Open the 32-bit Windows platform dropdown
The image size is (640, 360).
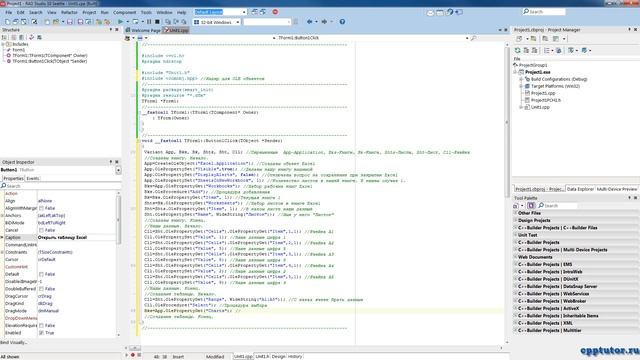pos(238,22)
